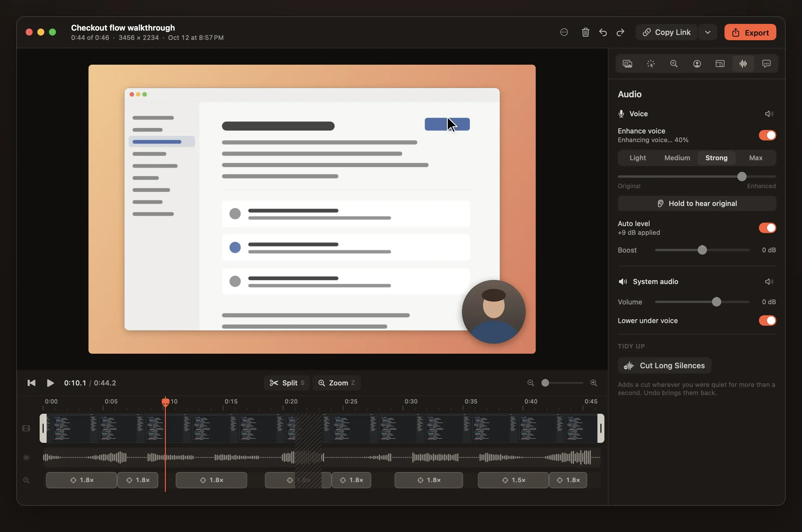Click the 0:10.1 current time readout

click(75, 383)
